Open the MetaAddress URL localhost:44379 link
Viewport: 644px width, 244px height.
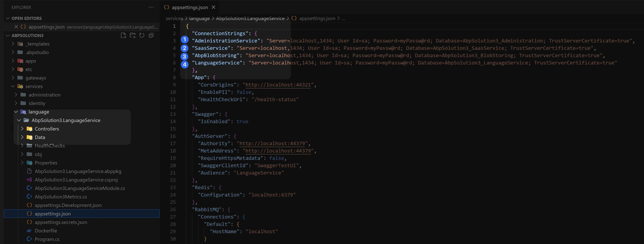(278, 151)
